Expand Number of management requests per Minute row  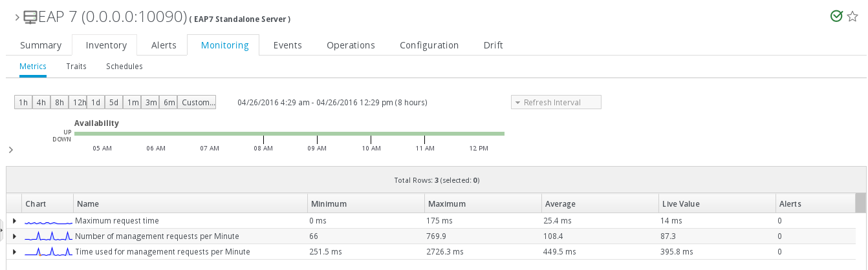pos(14,236)
